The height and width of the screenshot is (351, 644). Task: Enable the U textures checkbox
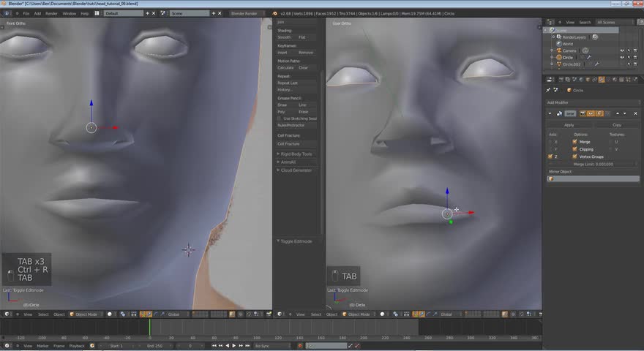pos(611,142)
